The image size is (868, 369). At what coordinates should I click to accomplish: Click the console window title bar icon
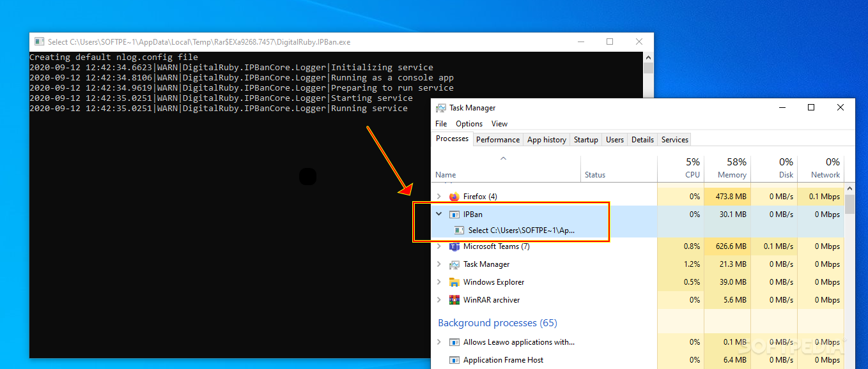[39, 42]
